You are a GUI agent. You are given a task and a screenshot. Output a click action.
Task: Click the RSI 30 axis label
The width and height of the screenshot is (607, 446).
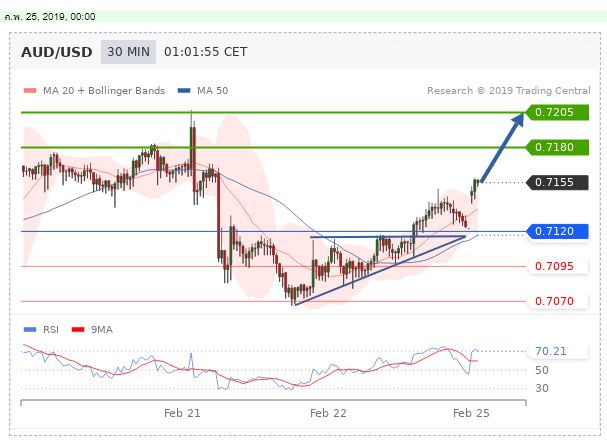pyautogui.click(x=542, y=388)
